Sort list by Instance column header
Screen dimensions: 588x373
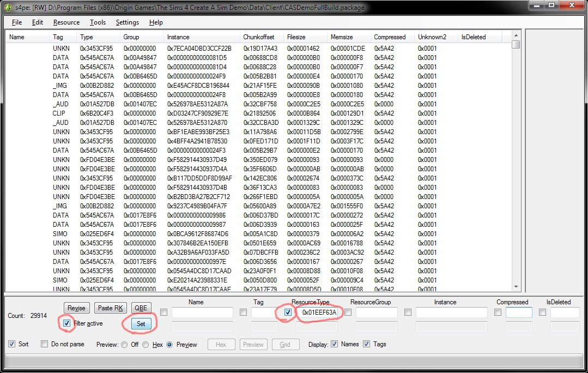coord(202,37)
